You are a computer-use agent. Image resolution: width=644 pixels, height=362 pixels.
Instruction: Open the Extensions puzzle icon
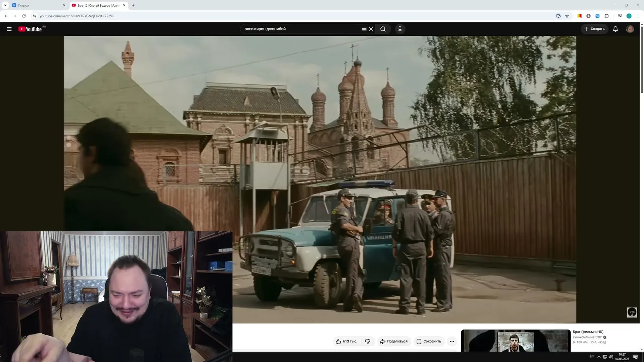pyautogui.click(x=607, y=16)
